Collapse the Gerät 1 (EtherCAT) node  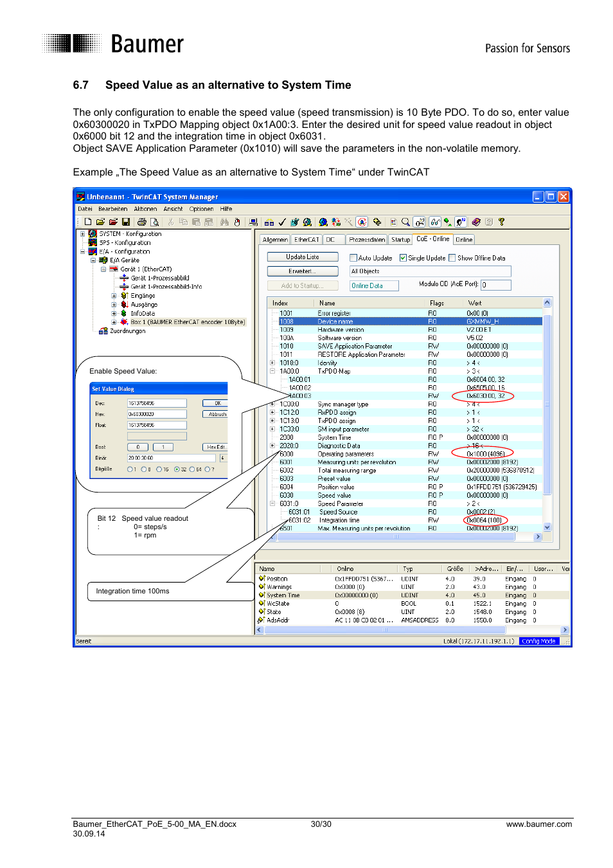pos(103,269)
